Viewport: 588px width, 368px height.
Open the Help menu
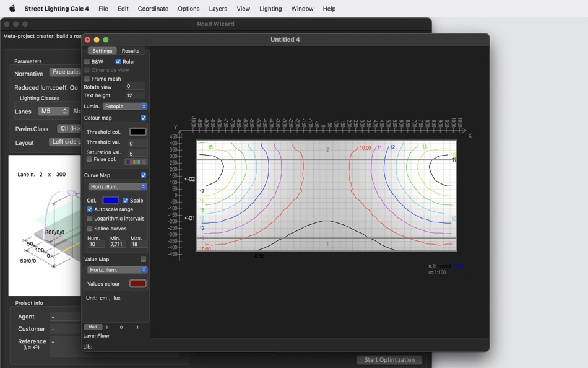coord(329,9)
